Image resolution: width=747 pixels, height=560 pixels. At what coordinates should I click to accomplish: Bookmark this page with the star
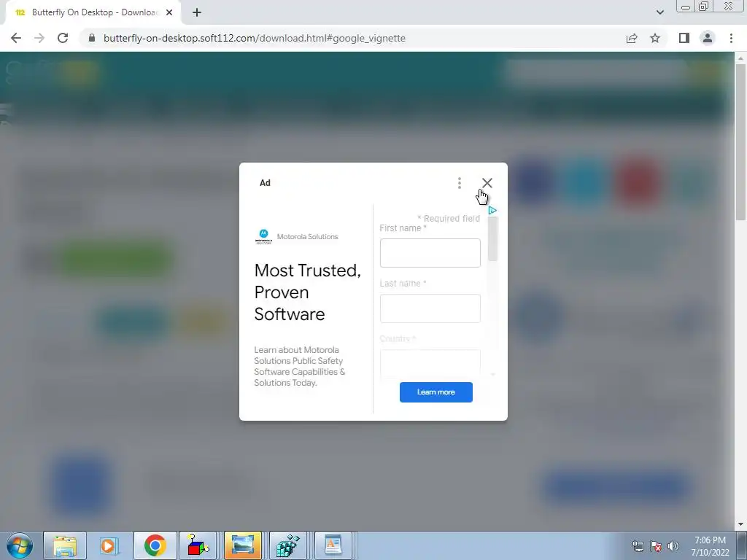coord(655,38)
